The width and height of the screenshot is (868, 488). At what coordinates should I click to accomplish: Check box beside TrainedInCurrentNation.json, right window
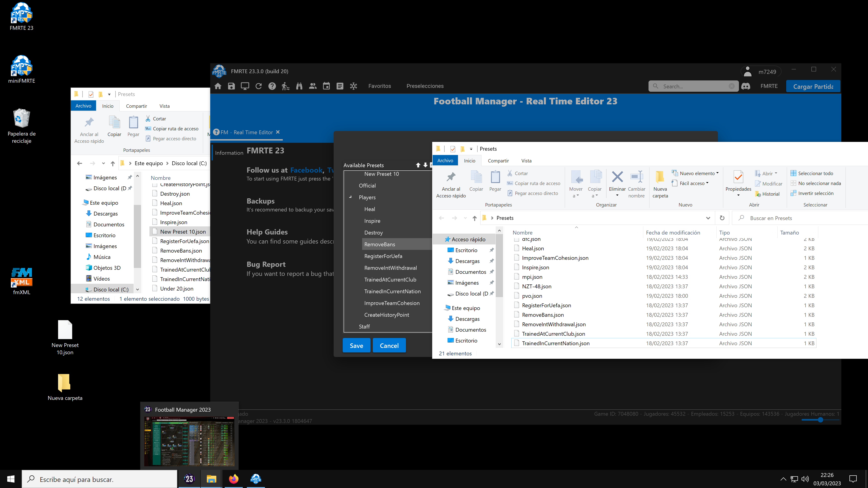(x=517, y=343)
